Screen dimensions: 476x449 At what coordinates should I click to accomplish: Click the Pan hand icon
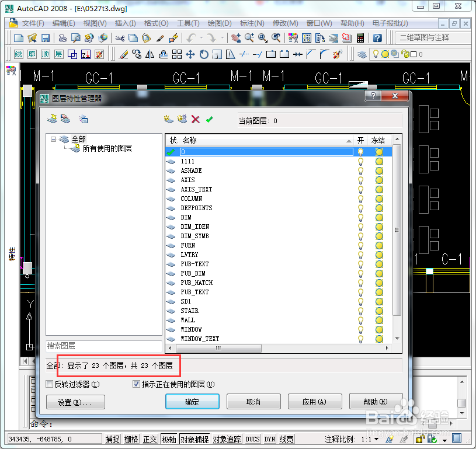coord(235,38)
